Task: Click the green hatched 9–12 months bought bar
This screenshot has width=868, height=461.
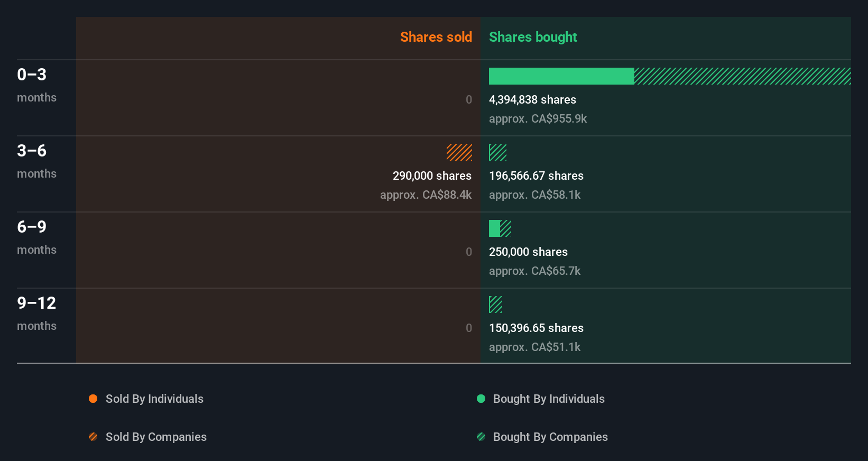Action: pyautogui.click(x=495, y=305)
